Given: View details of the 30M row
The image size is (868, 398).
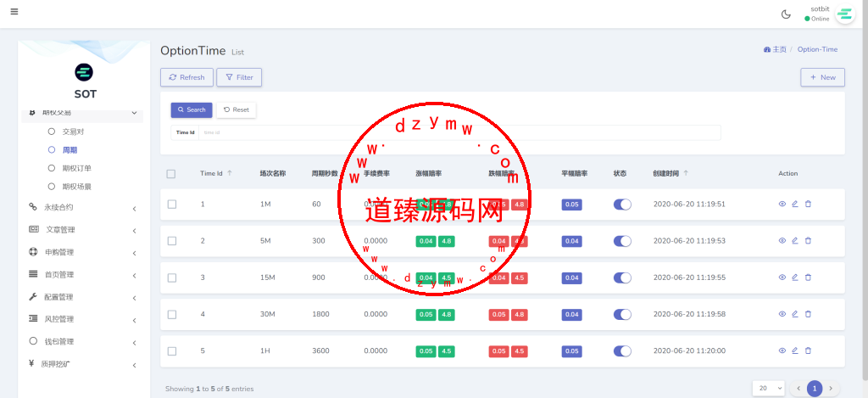Looking at the screenshot, I should [782, 314].
